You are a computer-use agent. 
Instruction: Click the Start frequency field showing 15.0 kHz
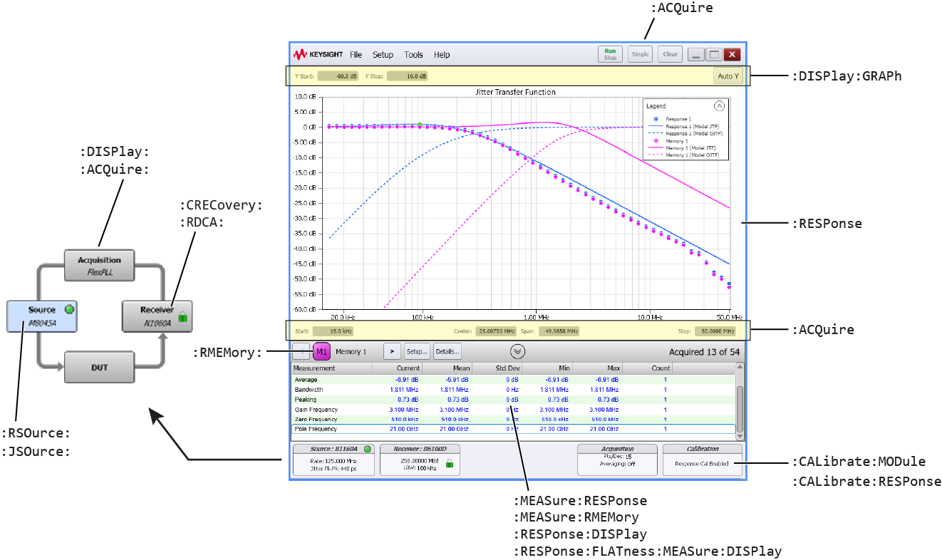click(333, 331)
